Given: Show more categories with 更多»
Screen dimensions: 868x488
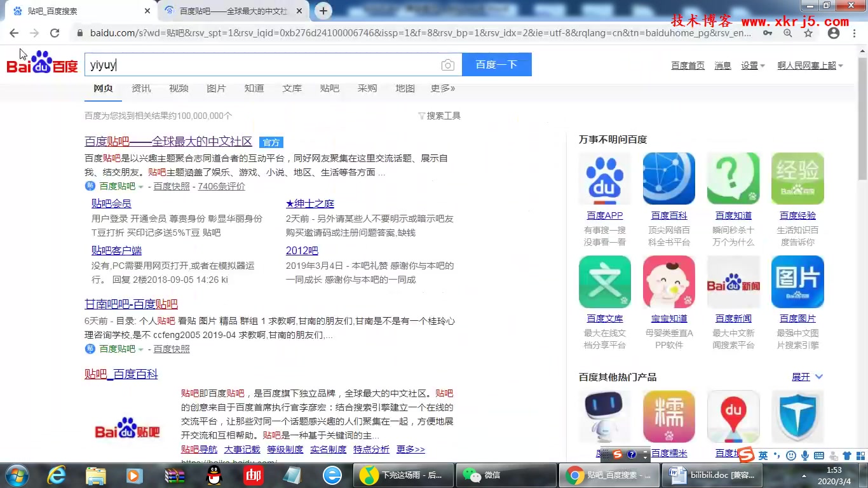Looking at the screenshot, I should point(443,88).
